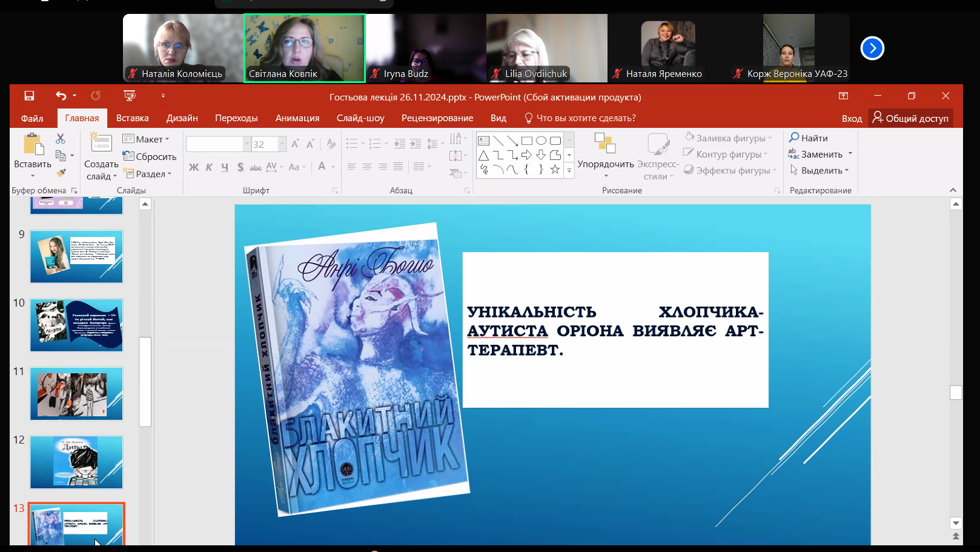Click the main slide vertical scrollbar handle
The height and width of the screenshot is (552, 980).
click(956, 393)
